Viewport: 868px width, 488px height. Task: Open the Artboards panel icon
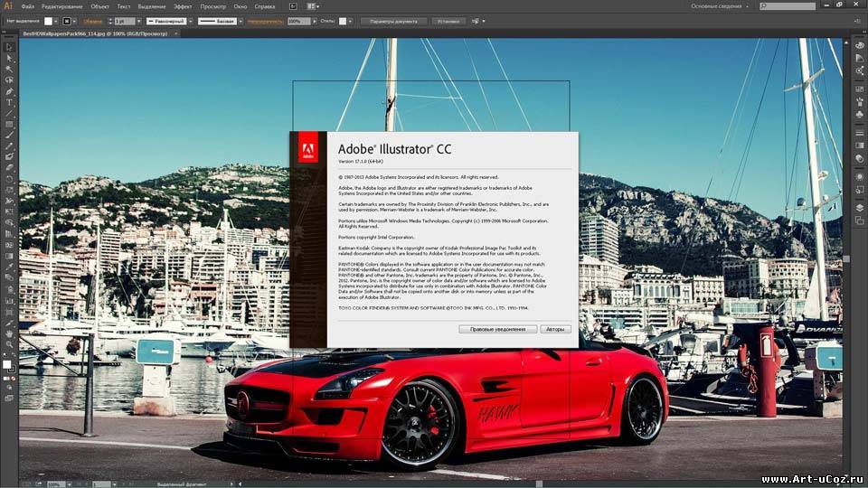click(859, 221)
